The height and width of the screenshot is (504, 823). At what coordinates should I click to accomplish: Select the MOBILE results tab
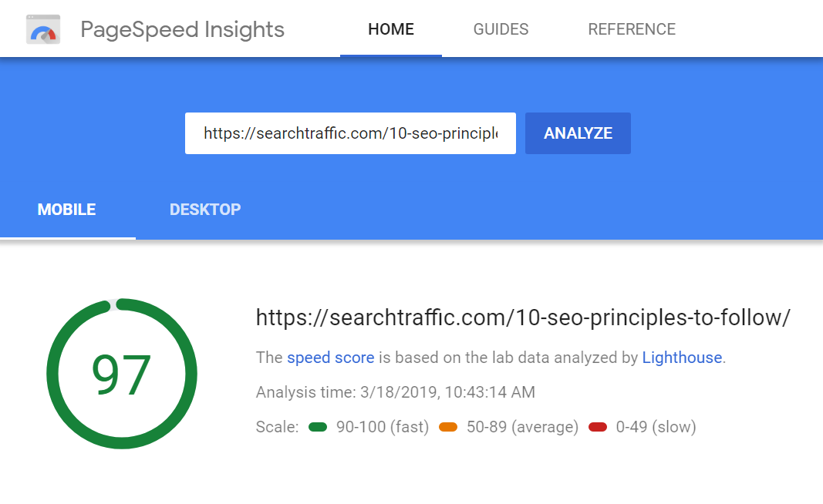pyautogui.click(x=66, y=210)
